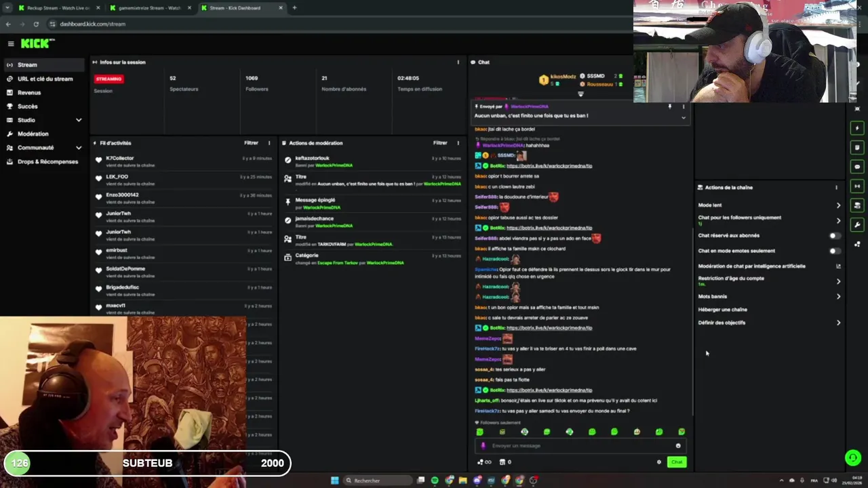Click the Kick logo
This screenshot has height=488, width=868.
click(x=37, y=43)
